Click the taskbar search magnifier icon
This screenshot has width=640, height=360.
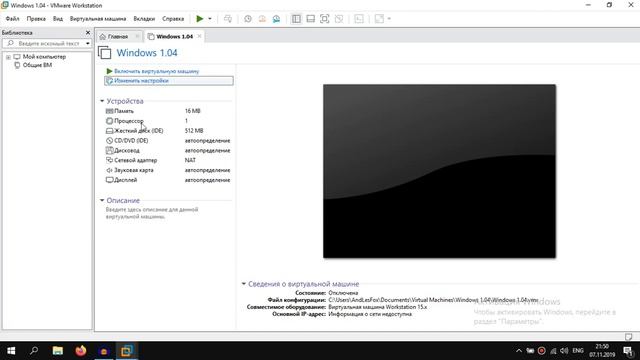(34, 351)
